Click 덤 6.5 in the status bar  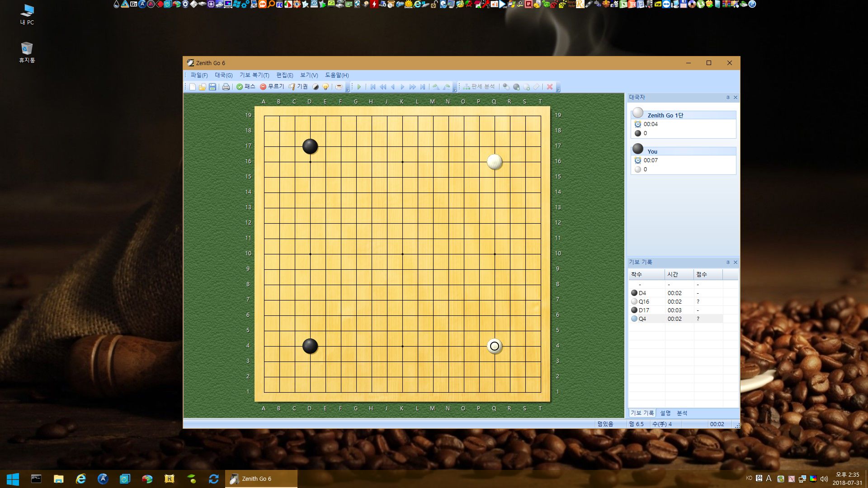coord(637,424)
